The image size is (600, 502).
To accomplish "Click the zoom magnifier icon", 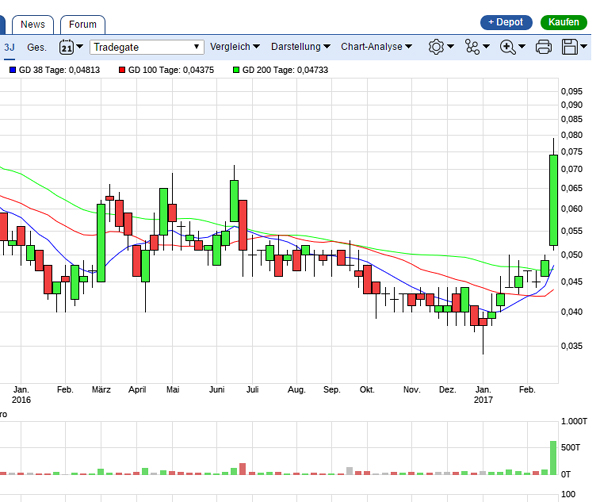I will pos(507,47).
